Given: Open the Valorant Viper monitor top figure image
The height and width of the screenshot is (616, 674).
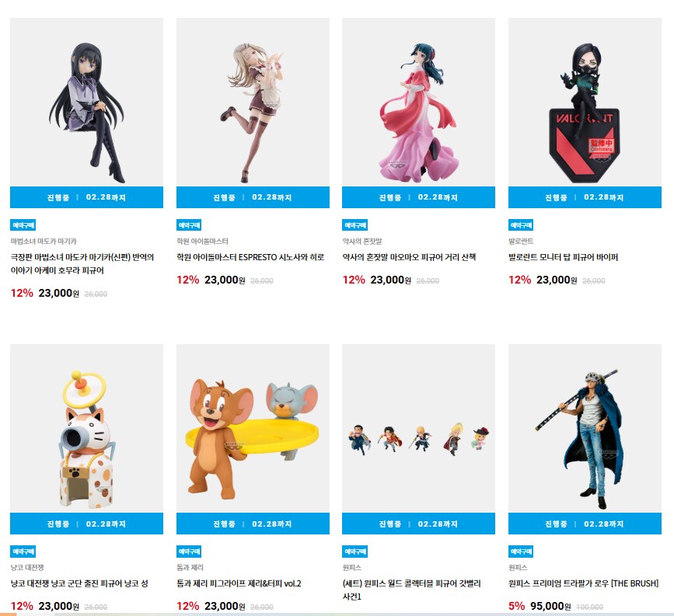Looking at the screenshot, I should (x=585, y=103).
